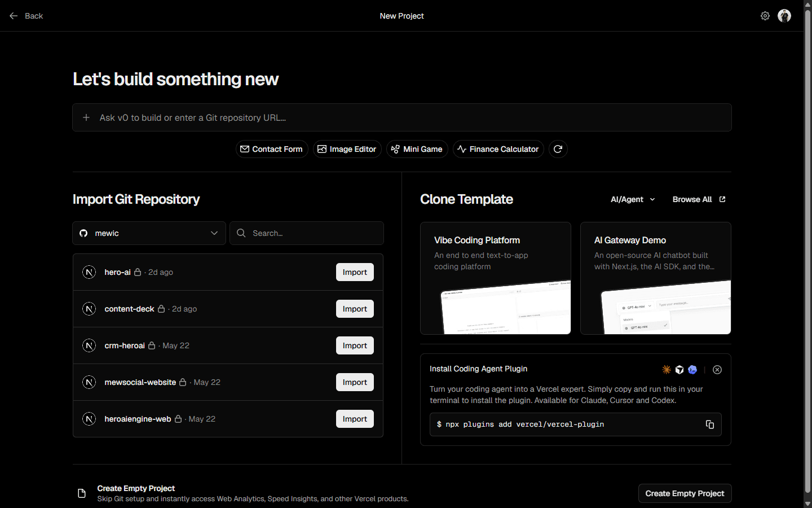Image resolution: width=812 pixels, height=508 pixels.
Task: Go Back via the Back link
Action: click(26, 16)
